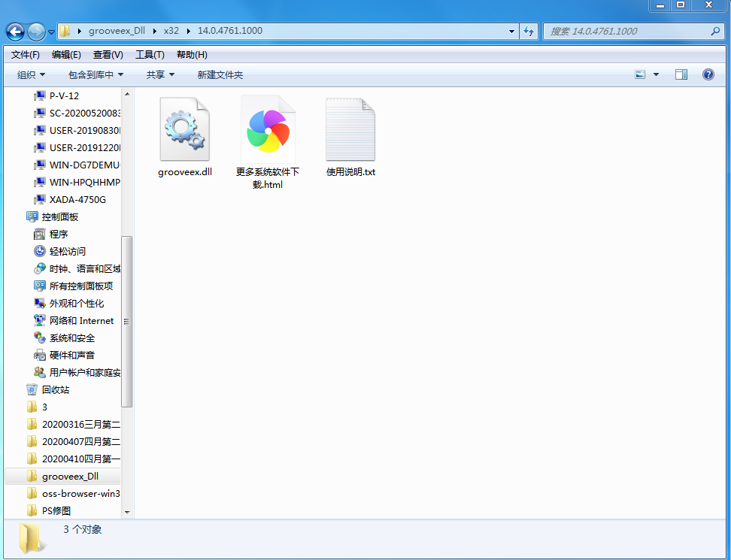Open the 包含到库中 dropdown
731x560 pixels.
(x=96, y=75)
